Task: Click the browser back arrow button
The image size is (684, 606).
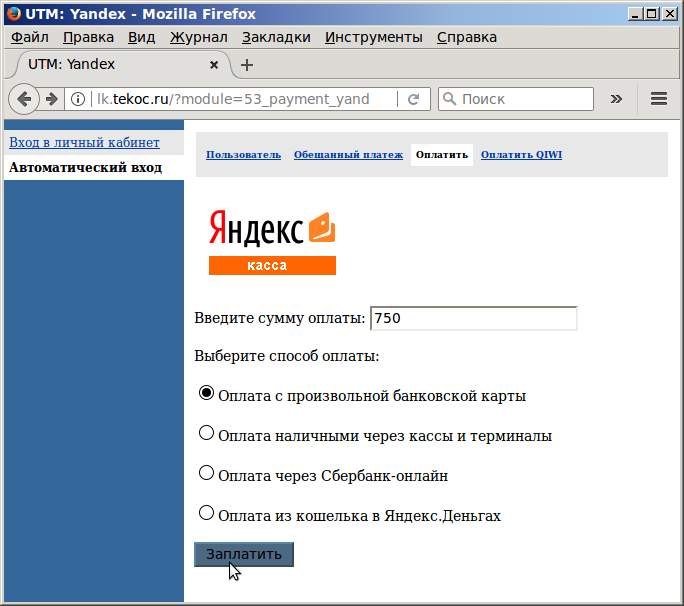Action: (24, 99)
